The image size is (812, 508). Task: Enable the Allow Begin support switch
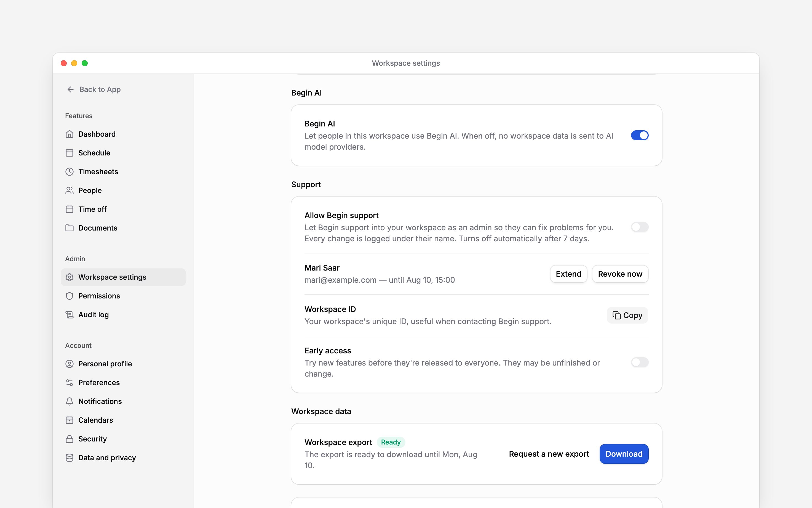[x=640, y=227]
